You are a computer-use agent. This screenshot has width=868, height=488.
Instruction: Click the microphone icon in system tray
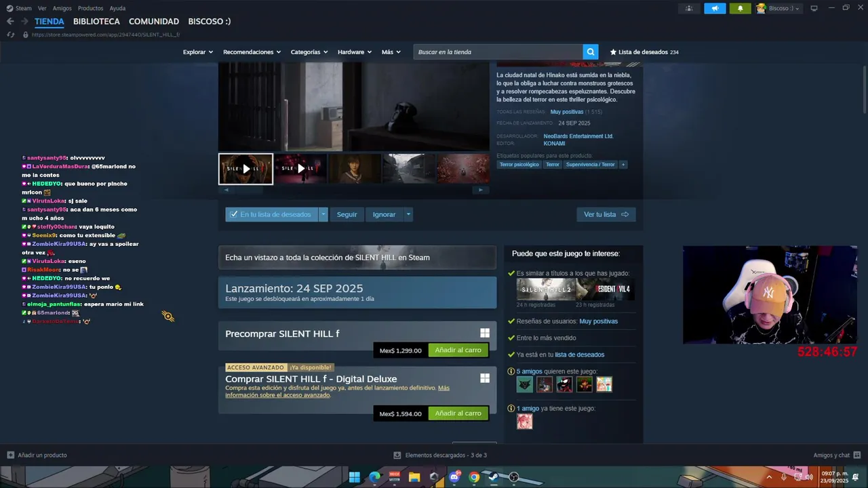[784, 476]
